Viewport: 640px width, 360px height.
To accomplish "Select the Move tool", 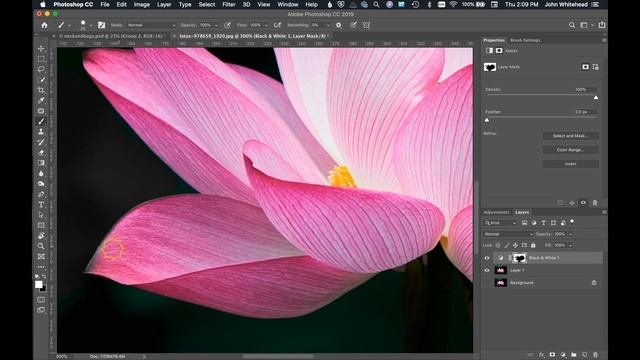I will [x=41, y=49].
